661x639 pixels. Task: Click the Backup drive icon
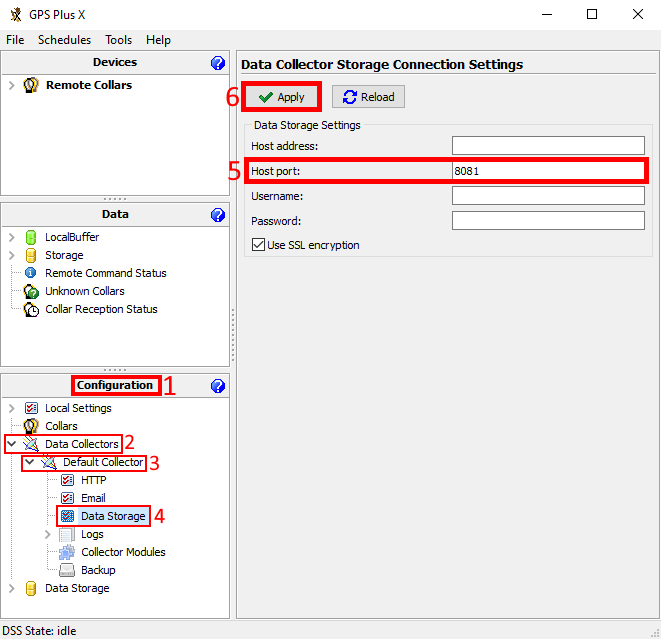pyautogui.click(x=67, y=570)
